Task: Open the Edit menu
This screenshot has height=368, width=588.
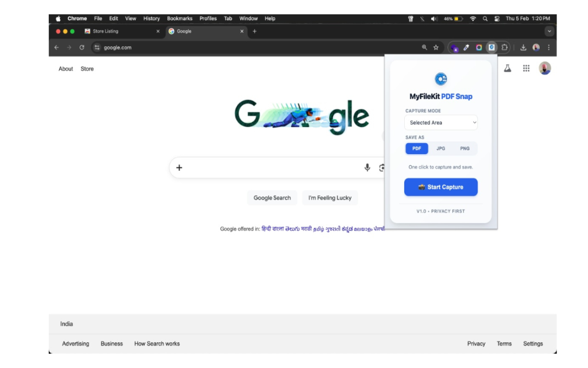Action: coord(113,18)
